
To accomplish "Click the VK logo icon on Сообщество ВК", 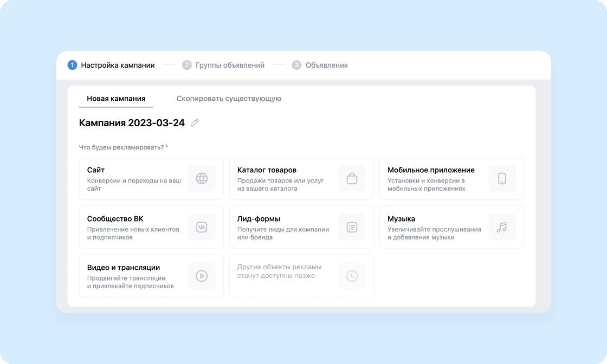I will pos(202,227).
